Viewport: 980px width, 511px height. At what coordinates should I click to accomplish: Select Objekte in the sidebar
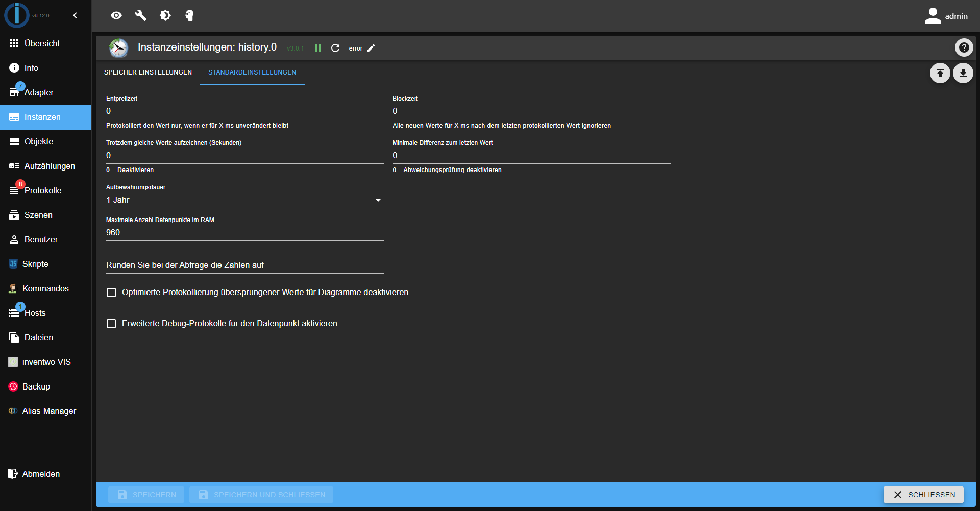point(39,141)
